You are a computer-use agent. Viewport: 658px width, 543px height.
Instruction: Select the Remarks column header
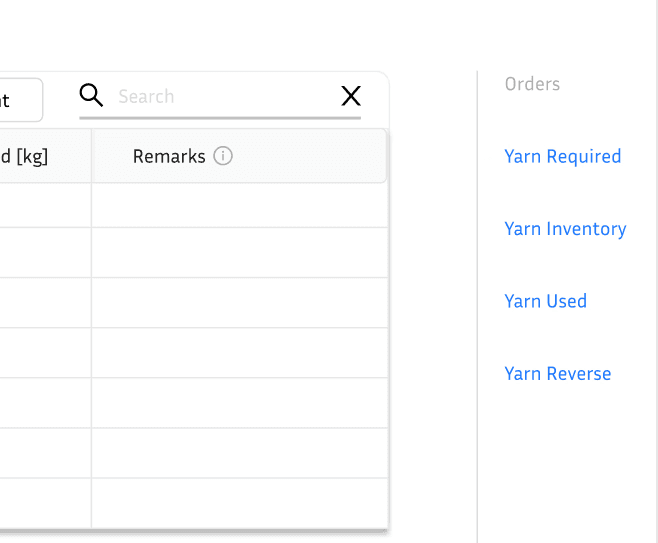168,156
